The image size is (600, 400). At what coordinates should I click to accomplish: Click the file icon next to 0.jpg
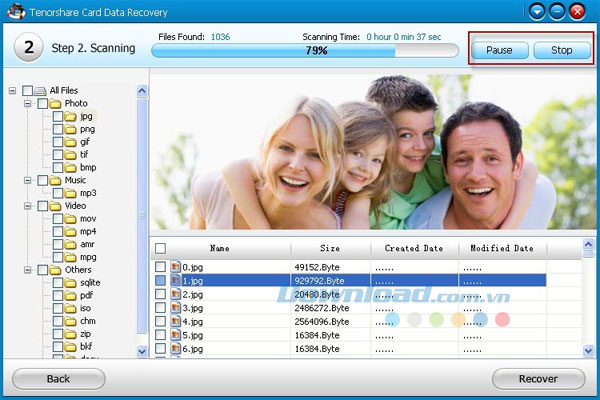pyautogui.click(x=176, y=267)
